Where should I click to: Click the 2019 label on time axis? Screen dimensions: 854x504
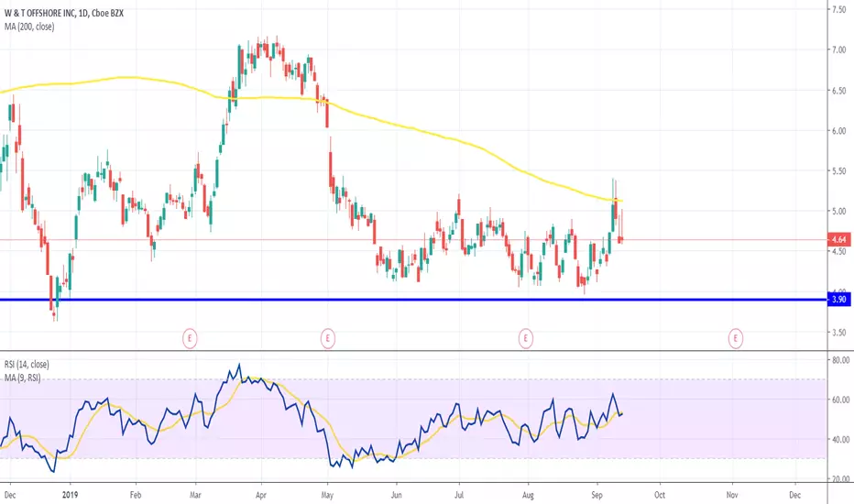tap(71, 495)
